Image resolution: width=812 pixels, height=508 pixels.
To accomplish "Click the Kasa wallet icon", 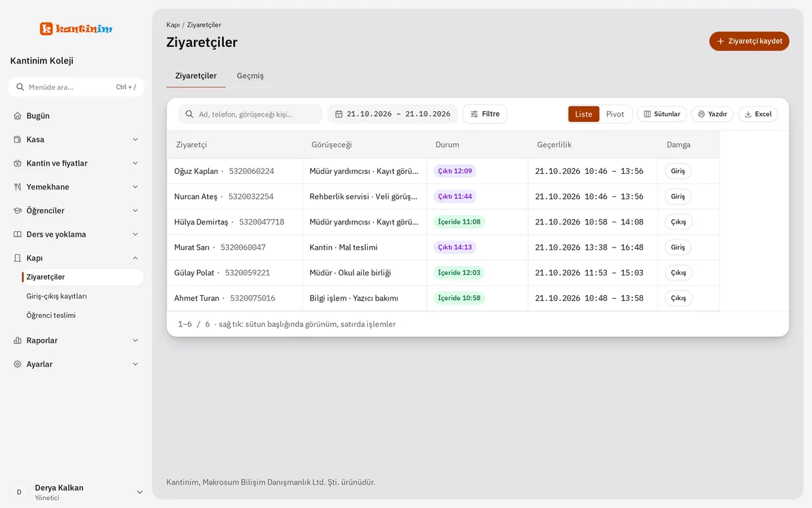I will pyautogui.click(x=18, y=139).
